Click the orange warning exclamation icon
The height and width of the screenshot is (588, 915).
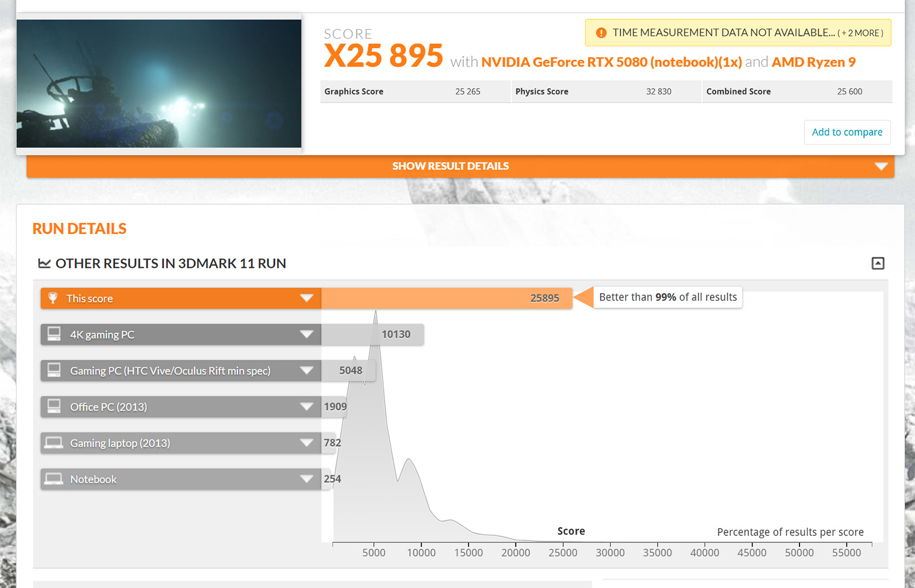[601, 33]
